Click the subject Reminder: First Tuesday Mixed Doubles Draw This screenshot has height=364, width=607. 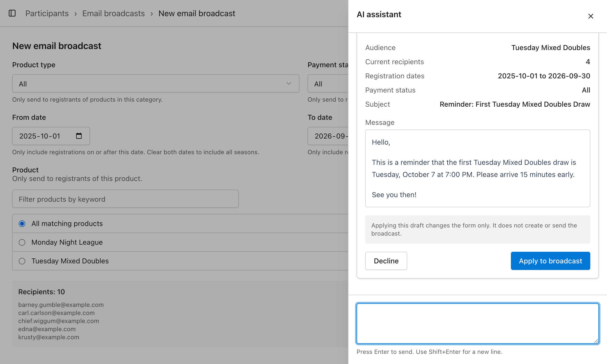515,104
